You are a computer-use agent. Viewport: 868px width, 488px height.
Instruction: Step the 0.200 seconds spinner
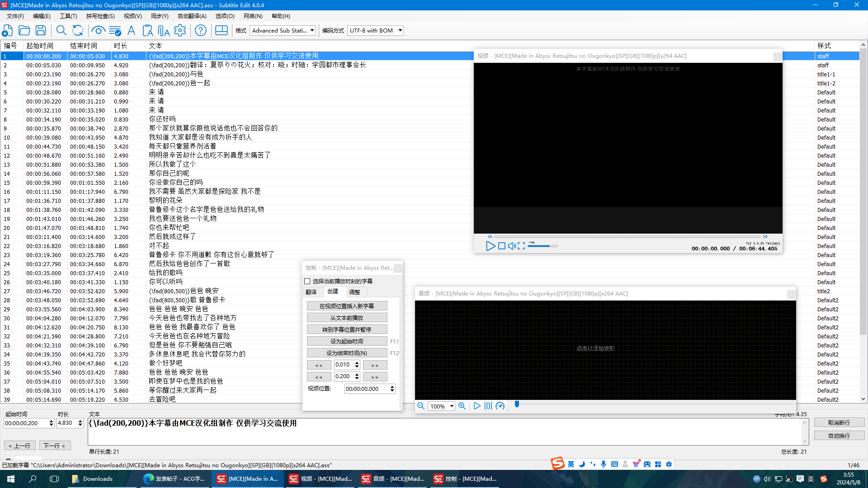click(357, 376)
